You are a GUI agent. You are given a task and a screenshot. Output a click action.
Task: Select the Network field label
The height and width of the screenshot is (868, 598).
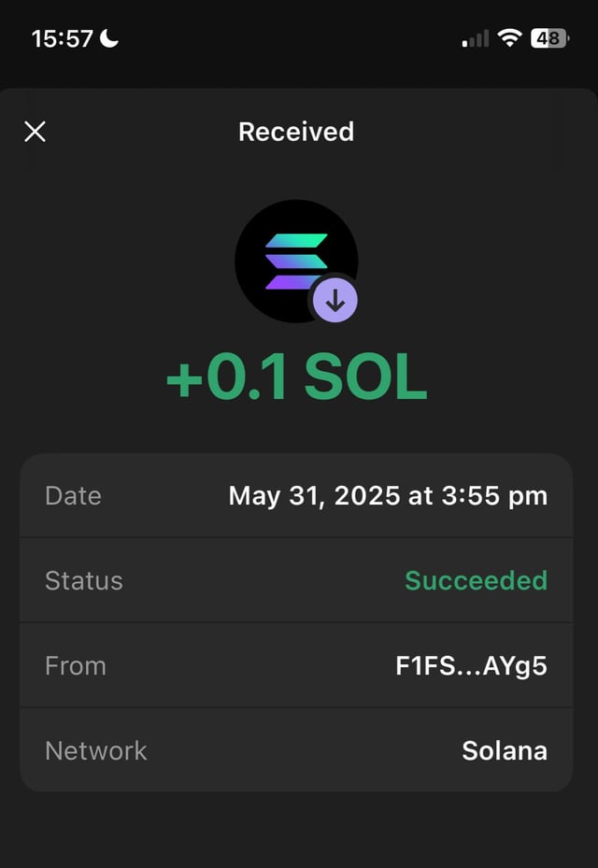click(x=96, y=750)
